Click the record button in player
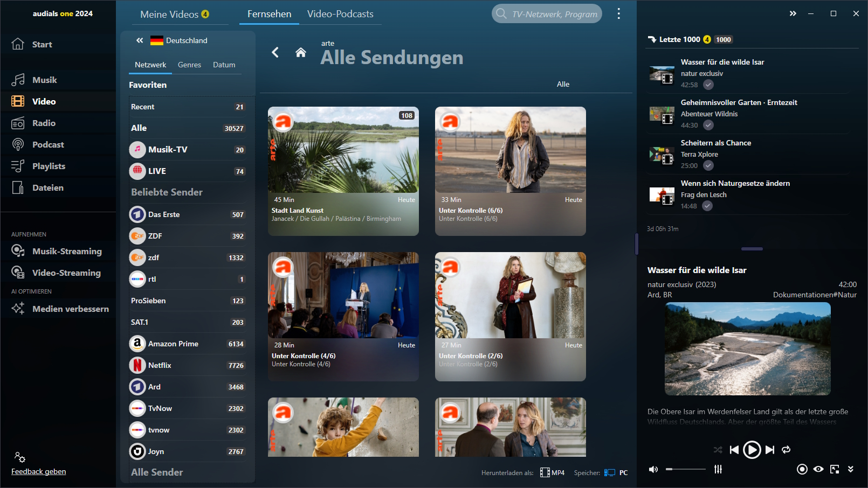The width and height of the screenshot is (868, 488). [802, 469]
